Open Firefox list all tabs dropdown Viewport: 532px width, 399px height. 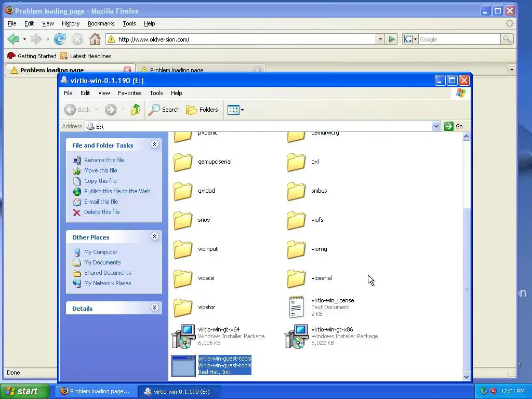coord(512,70)
